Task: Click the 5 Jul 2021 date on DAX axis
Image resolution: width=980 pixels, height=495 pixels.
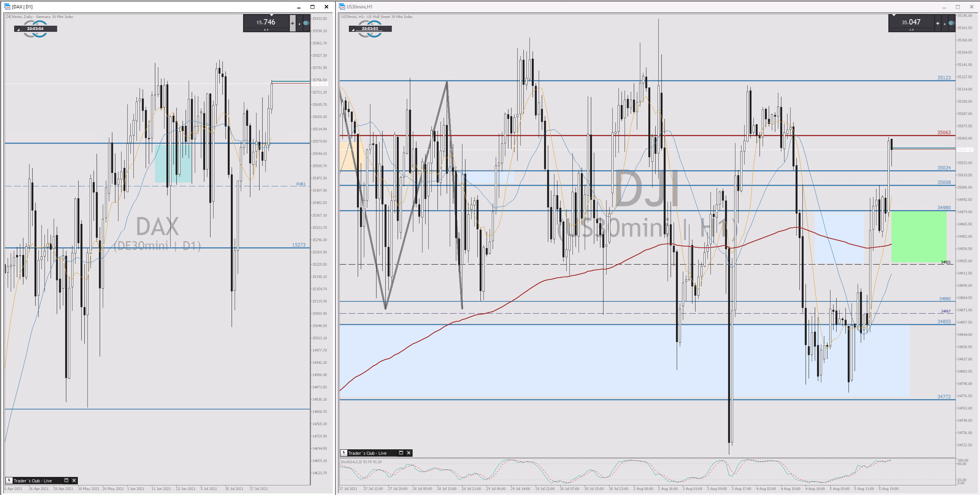Action: [208, 488]
